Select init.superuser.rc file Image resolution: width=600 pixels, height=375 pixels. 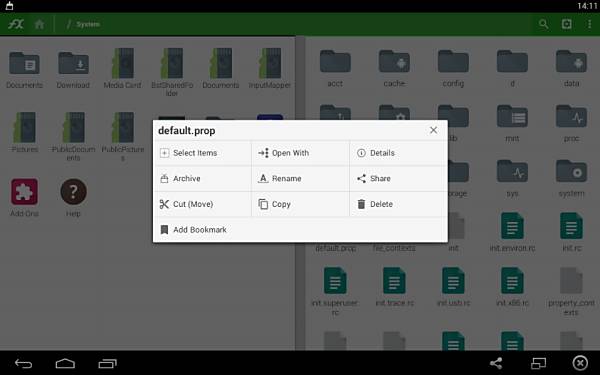point(335,292)
